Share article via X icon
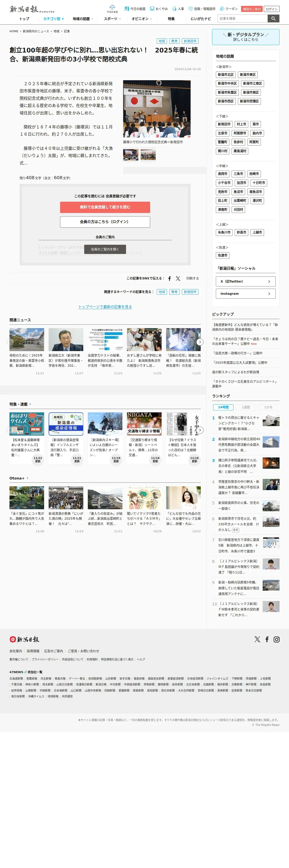Image resolution: width=289 pixels, height=868 pixels. tap(178, 278)
